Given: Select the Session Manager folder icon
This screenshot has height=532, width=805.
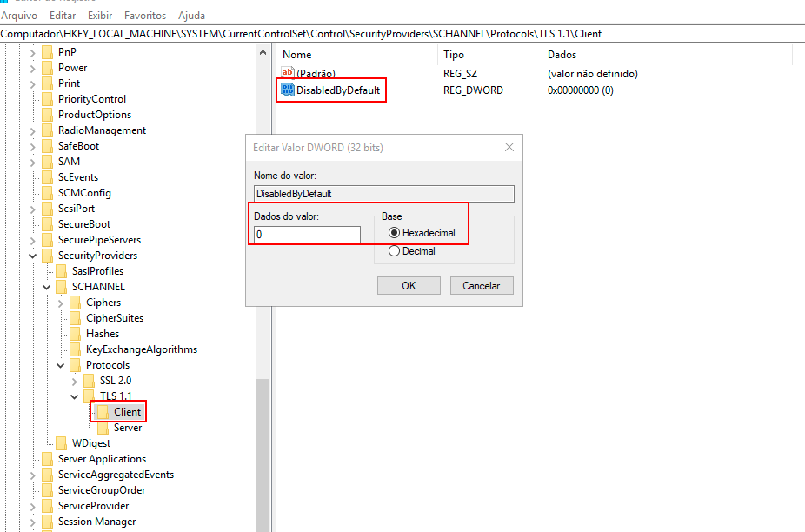Looking at the screenshot, I should (x=47, y=522).
